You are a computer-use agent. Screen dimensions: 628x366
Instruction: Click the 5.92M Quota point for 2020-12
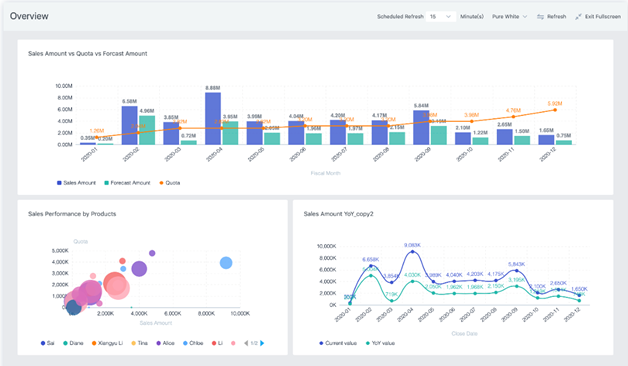click(x=555, y=110)
